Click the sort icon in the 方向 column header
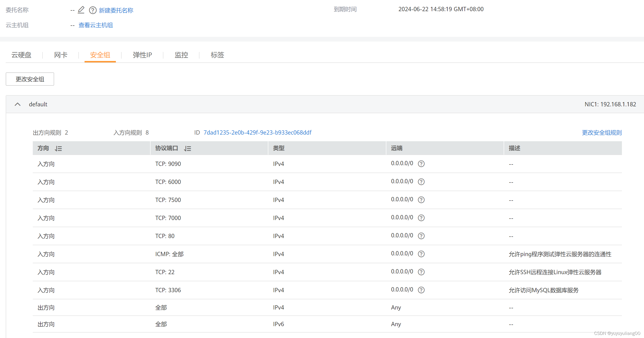The width and height of the screenshot is (644, 338). (58, 149)
